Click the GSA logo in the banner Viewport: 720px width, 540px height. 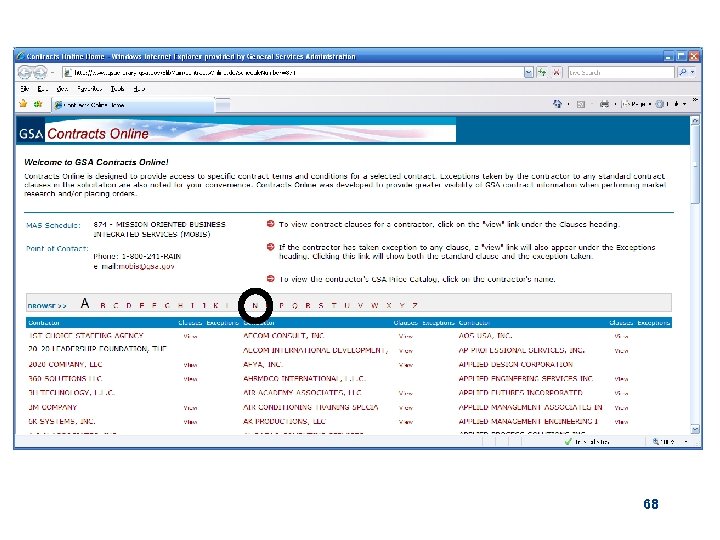(31, 134)
